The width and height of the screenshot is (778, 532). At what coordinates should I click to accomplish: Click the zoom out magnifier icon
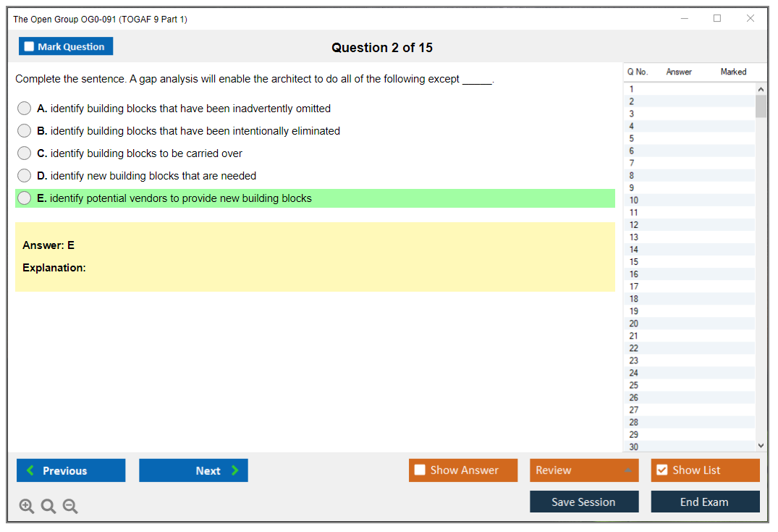click(x=70, y=507)
